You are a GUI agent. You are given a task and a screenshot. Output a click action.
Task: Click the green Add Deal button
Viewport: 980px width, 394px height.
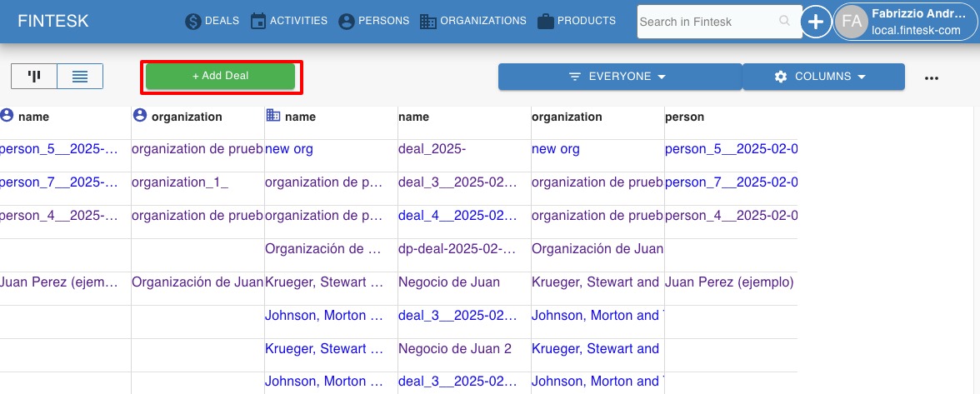[x=220, y=76]
